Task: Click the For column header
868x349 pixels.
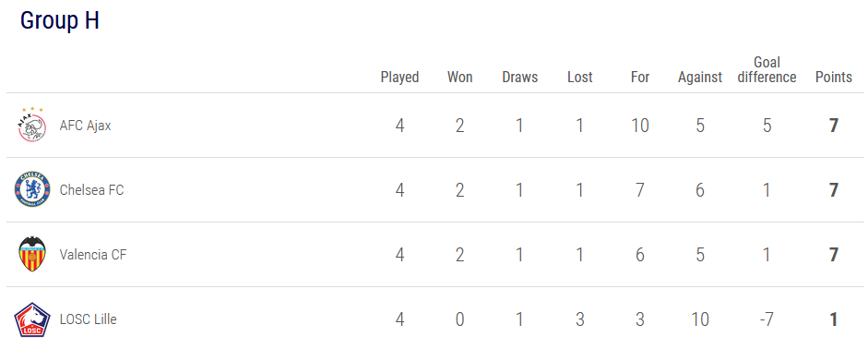Action: click(x=640, y=77)
